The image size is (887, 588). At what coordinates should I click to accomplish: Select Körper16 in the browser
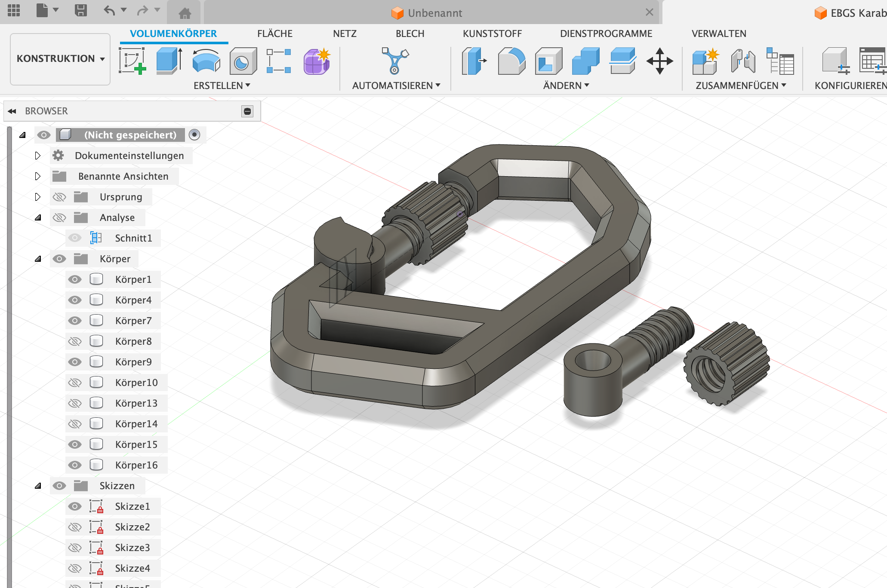click(x=136, y=465)
